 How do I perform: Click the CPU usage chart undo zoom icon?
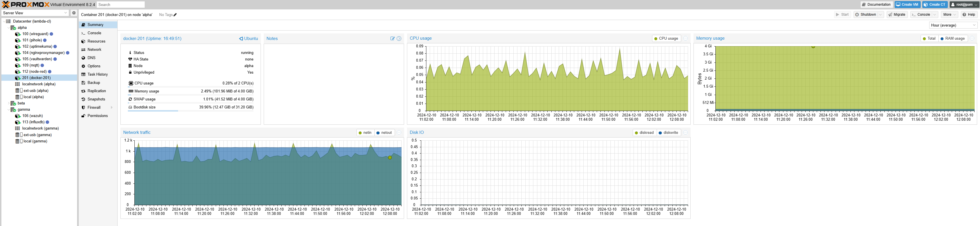point(685,39)
